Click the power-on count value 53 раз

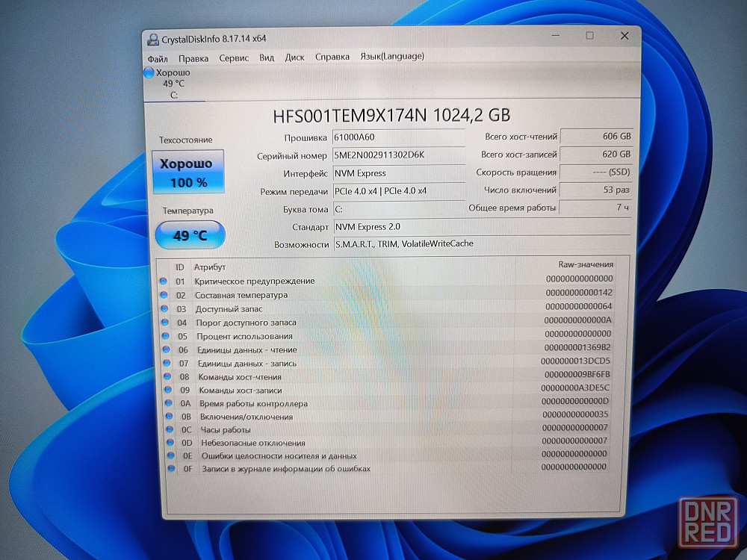point(595,190)
